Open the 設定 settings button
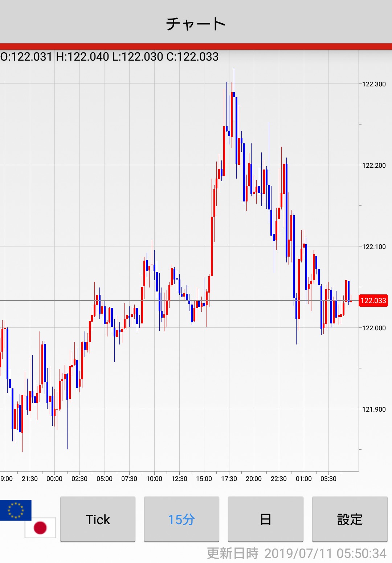Viewport: 392px width, 563px height. (x=350, y=519)
